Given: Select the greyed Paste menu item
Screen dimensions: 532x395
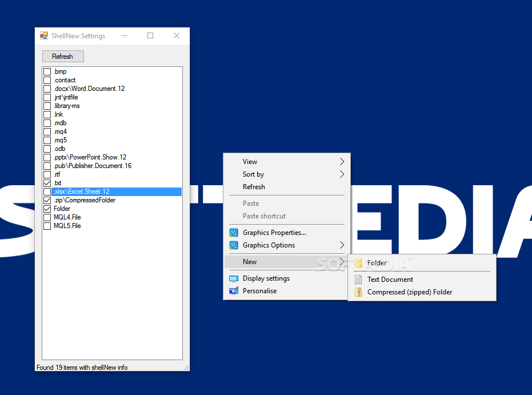Looking at the screenshot, I should point(287,204).
